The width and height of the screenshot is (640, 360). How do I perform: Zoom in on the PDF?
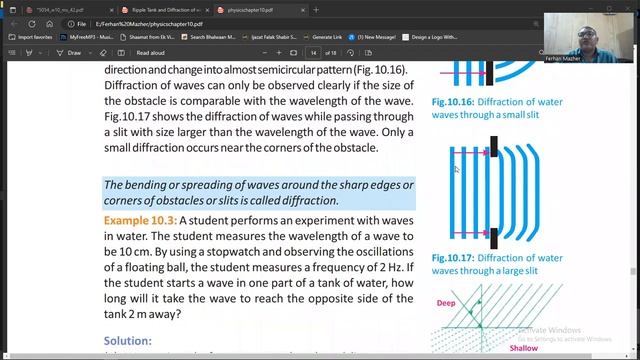[279, 53]
